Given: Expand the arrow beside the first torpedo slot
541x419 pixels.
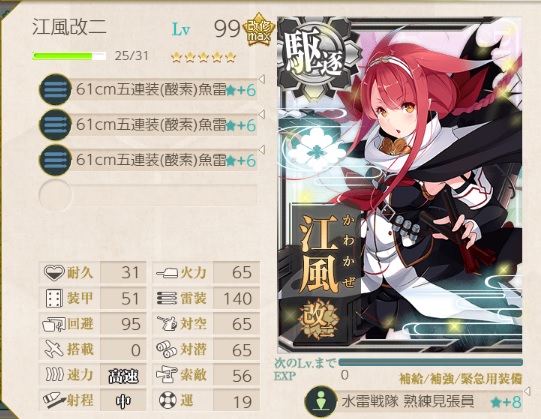Looking at the screenshot, I should pos(262,80).
